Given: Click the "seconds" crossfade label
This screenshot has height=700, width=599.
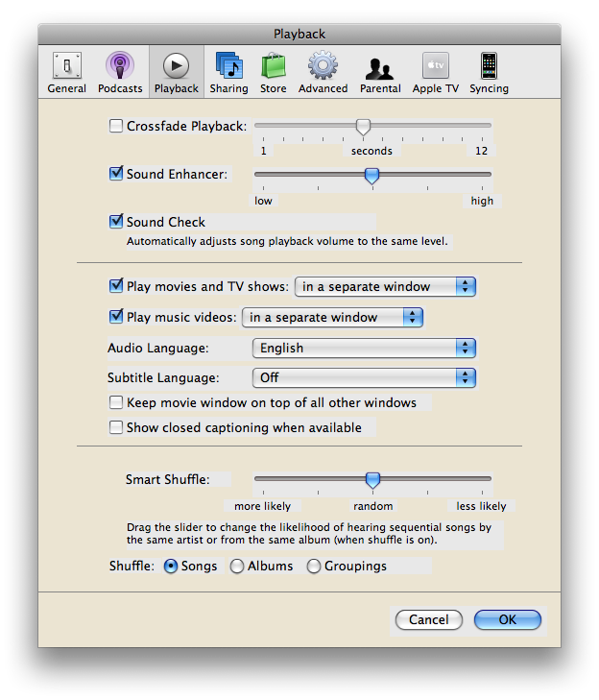Looking at the screenshot, I should pos(371,151).
